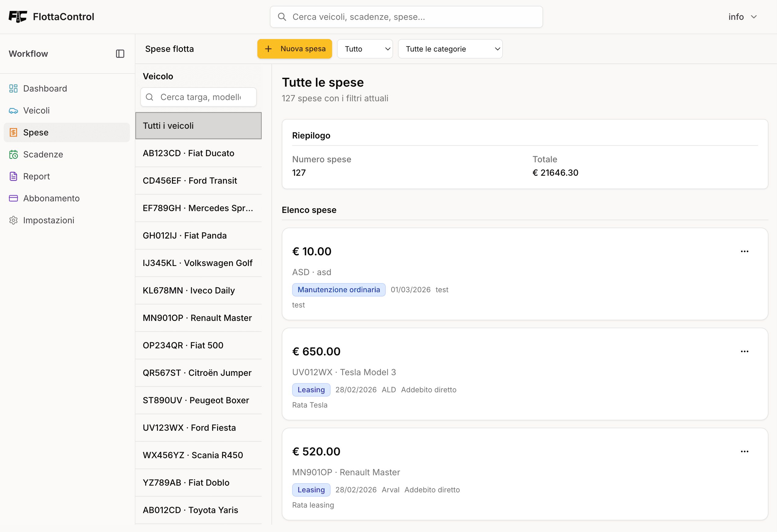The height and width of the screenshot is (532, 777).
Task: Click the Impostazioni gear icon
Action: [13, 220]
